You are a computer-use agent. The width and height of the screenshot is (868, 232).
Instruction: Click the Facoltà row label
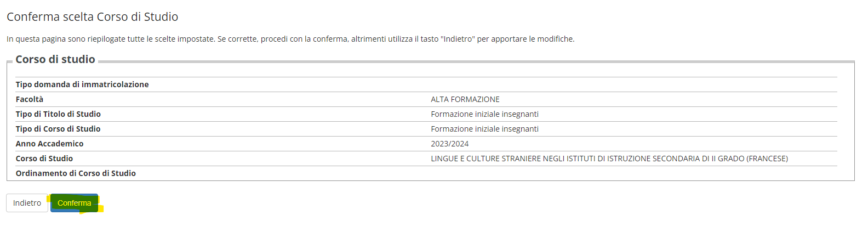tap(30, 99)
